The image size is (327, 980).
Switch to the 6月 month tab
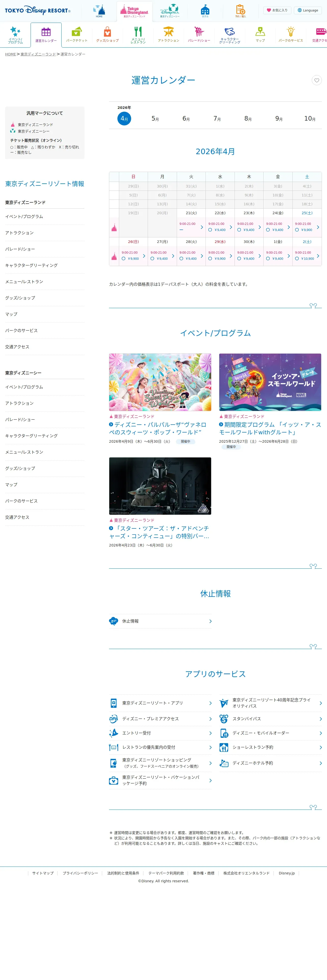tap(186, 118)
